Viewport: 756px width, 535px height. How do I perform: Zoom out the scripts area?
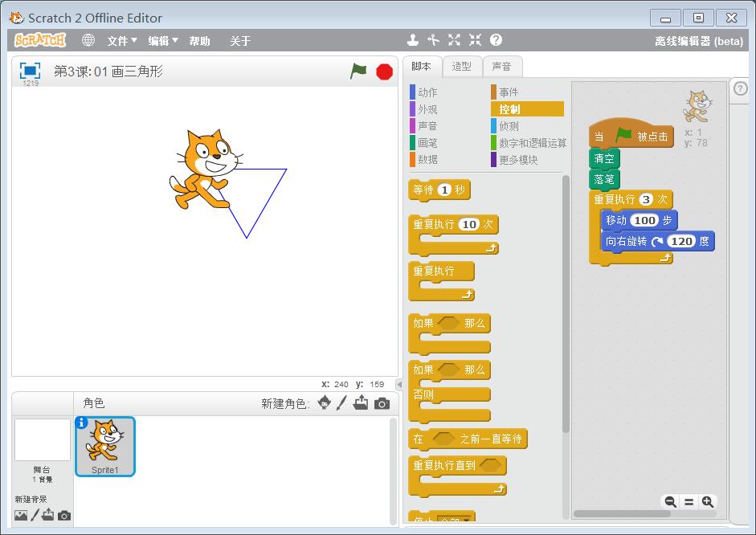click(x=670, y=502)
